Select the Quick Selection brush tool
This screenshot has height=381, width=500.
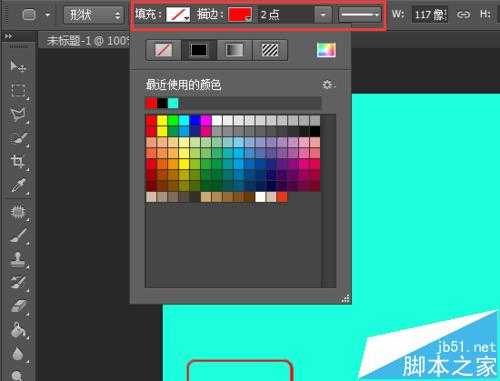pyautogui.click(x=18, y=139)
